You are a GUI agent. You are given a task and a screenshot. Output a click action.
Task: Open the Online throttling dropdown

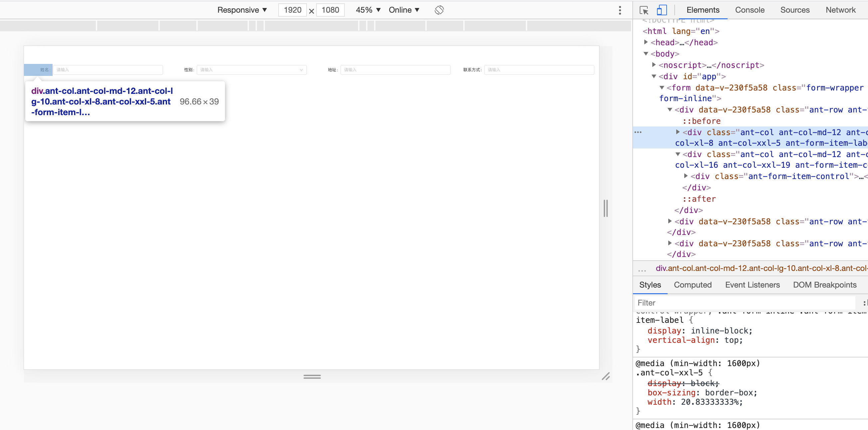coord(404,10)
